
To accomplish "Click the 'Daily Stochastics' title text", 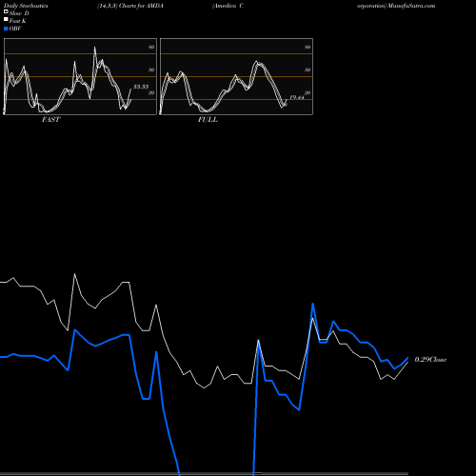I will coord(26,6).
